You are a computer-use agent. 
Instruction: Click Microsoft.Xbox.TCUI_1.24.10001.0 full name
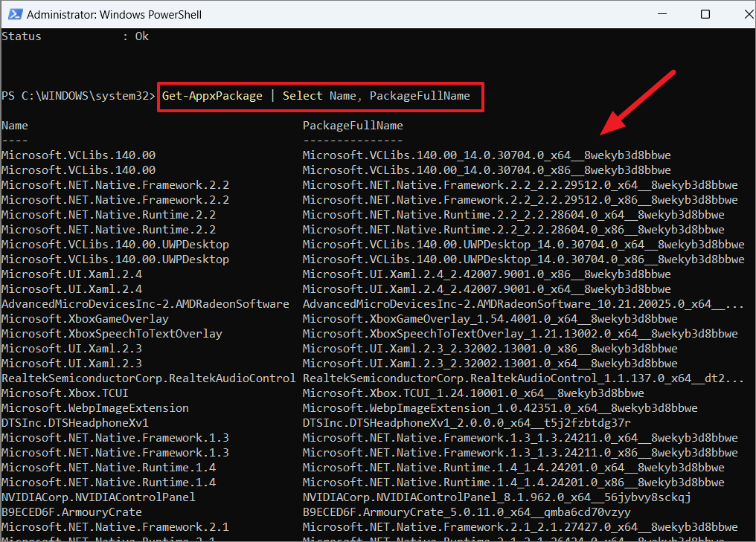(473, 393)
